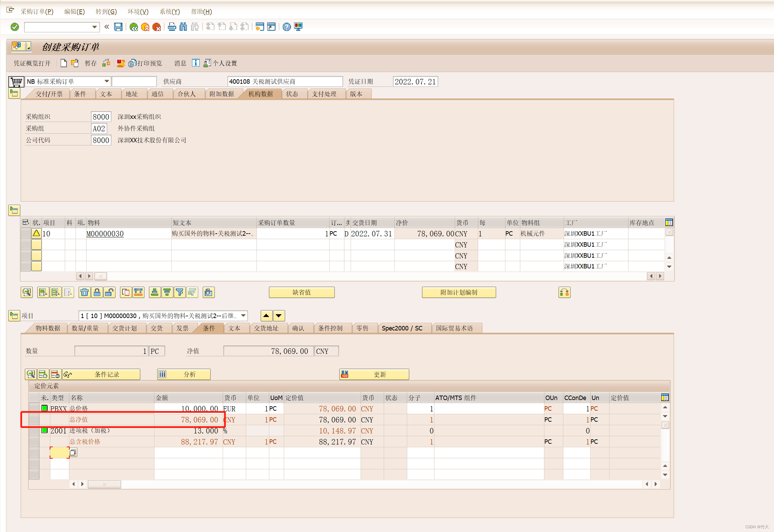Screen dimensions: 774x532
Task: Click the help question mark icon
Action: coord(287,27)
